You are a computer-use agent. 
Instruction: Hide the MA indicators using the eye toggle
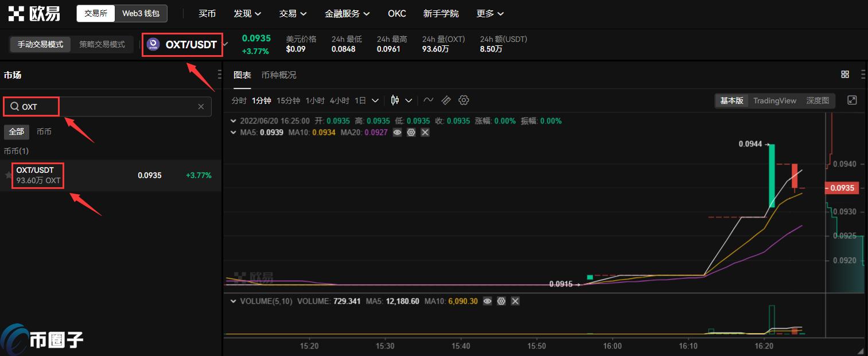point(397,132)
